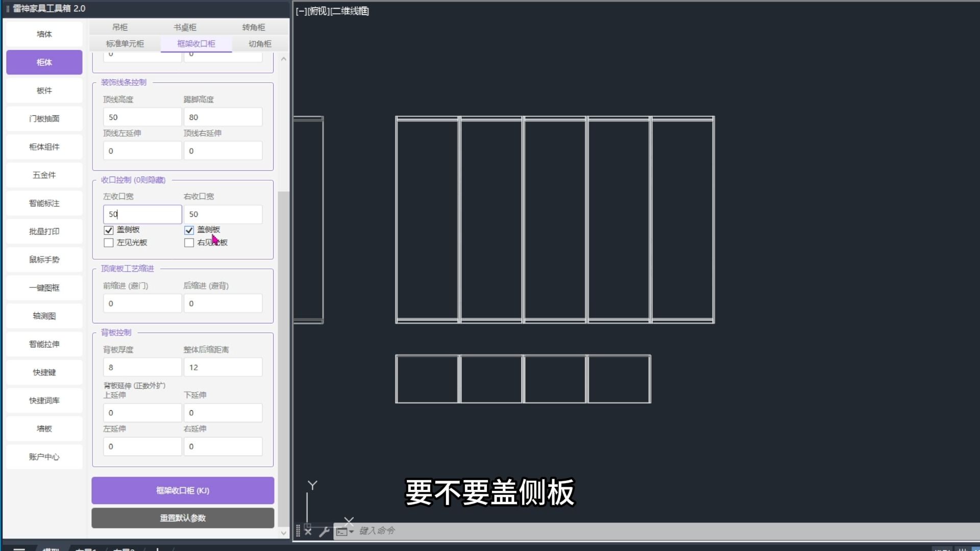The width and height of the screenshot is (980, 551).
Task: Open the 墙体 category in sidebar
Action: click(x=44, y=34)
